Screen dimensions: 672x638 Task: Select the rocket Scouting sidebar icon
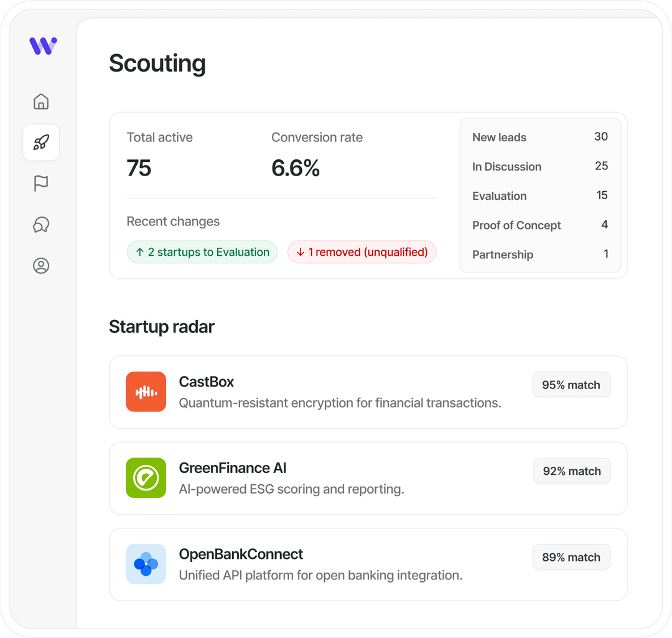point(41,143)
